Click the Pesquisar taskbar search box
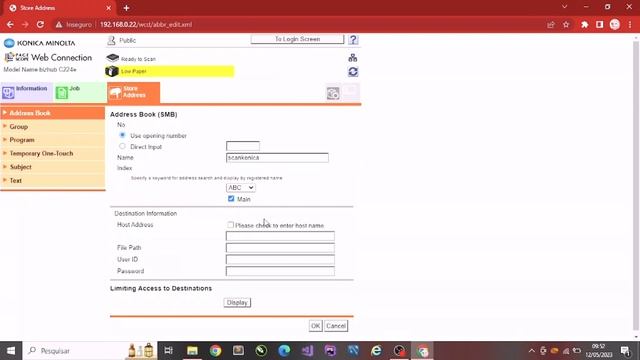 pyautogui.click(x=90, y=351)
